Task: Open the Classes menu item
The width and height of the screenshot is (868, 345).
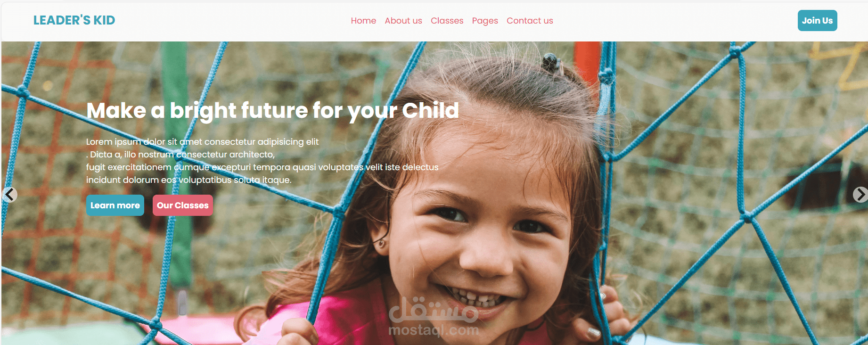Action: (x=447, y=21)
